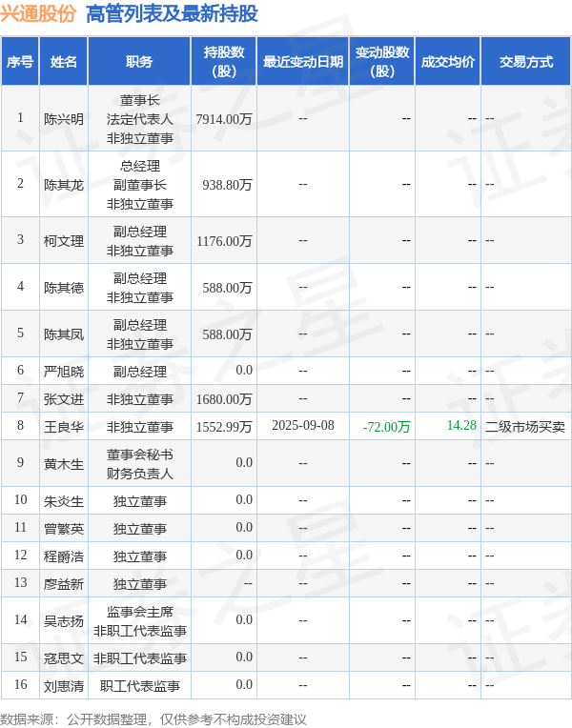Select the 最近变动日期 column header
The width and height of the screenshot is (572, 728).
pyautogui.click(x=303, y=62)
